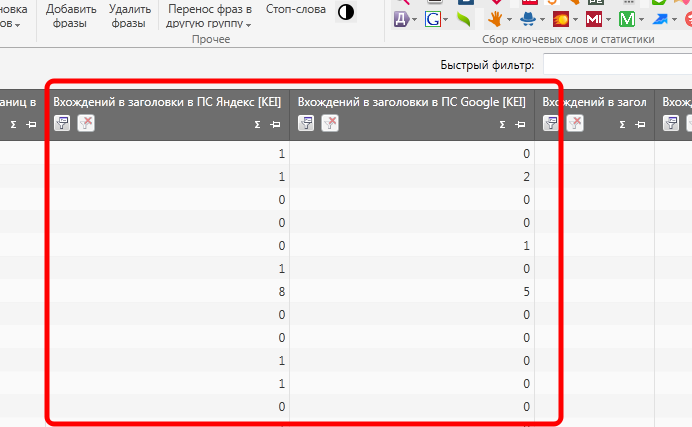Image resolution: width=692 pixels, height=427 pixels.
Task: Open dropdown arrow beside the orange hand icon
Action: tap(509, 19)
